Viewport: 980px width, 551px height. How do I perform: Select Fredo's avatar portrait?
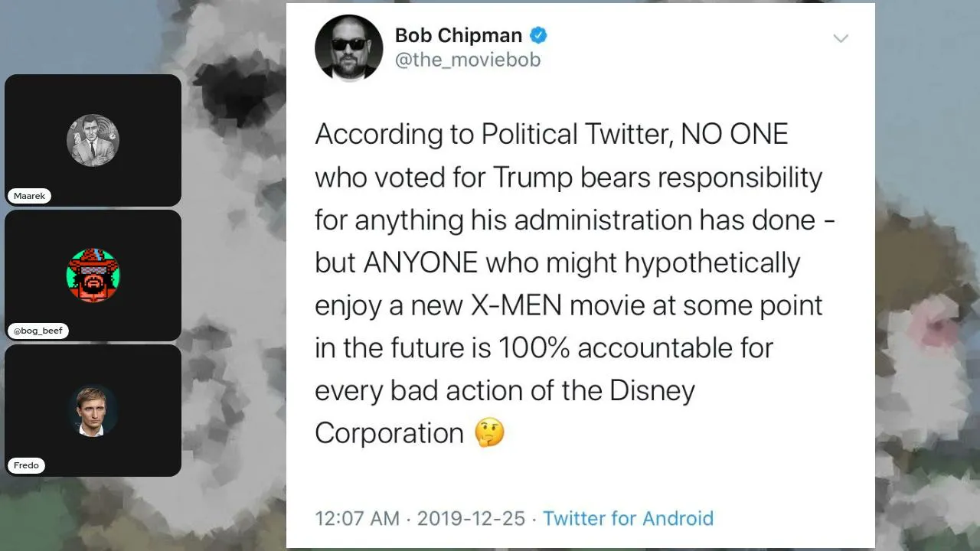coord(93,410)
